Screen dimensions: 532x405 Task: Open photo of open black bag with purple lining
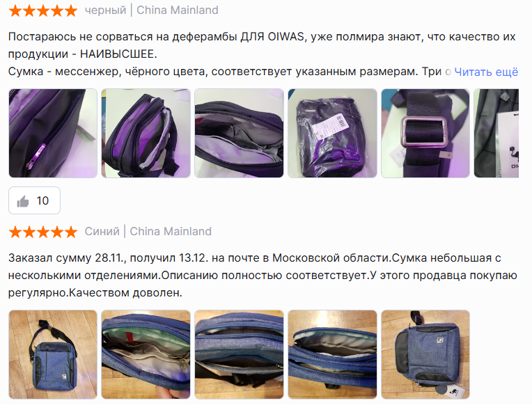tap(146, 133)
